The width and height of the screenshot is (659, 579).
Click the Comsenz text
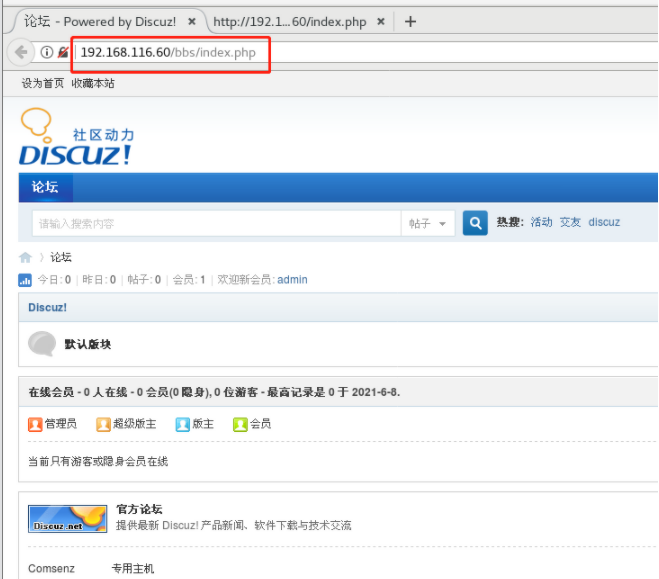[x=51, y=568]
